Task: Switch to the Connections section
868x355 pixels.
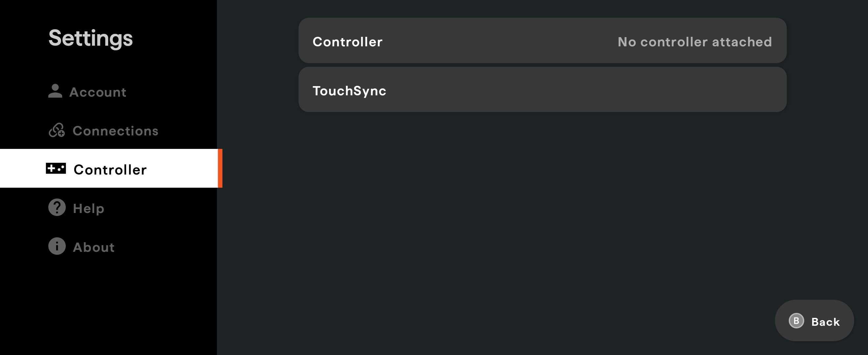Action: [116, 131]
